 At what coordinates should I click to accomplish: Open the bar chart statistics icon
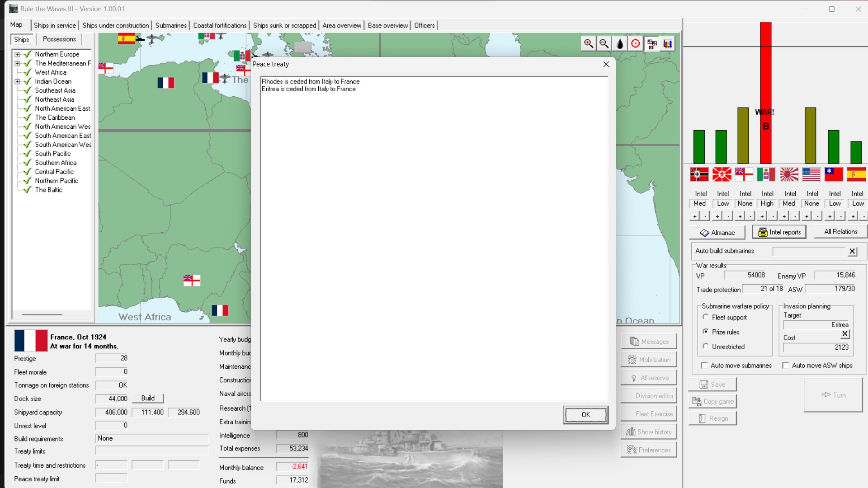668,43
